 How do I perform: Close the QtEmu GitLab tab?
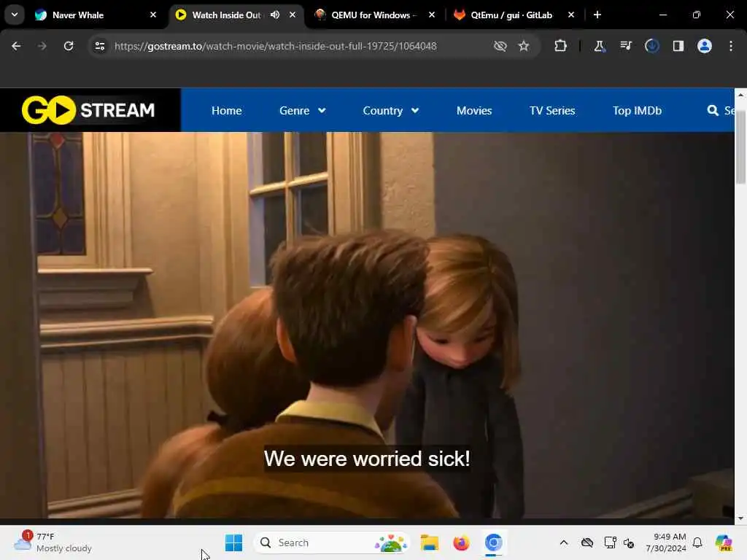tap(571, 15)
